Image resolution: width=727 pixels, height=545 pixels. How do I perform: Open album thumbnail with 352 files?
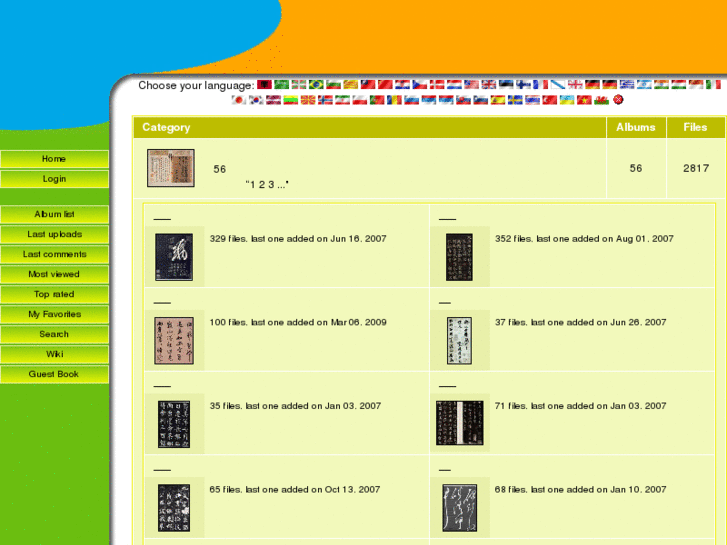tap(459, 257)
